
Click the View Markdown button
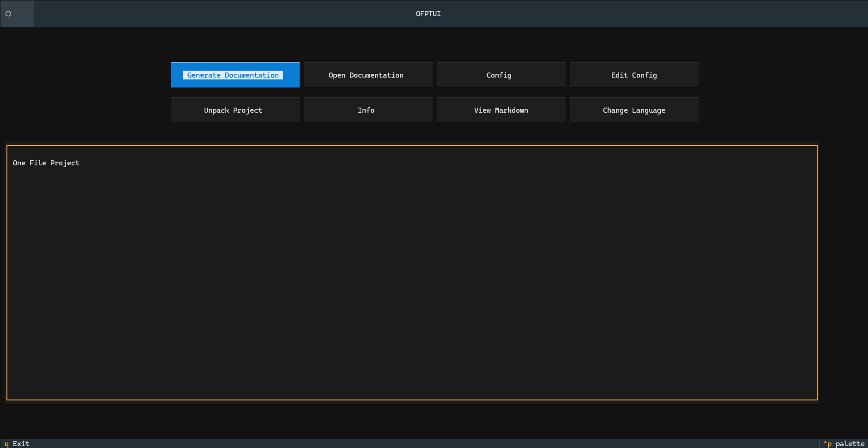pos(501,110)
